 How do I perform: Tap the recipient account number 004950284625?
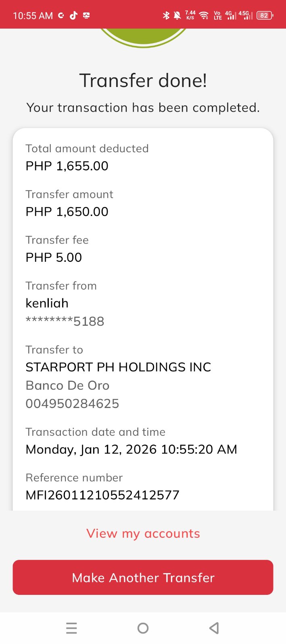click(x=72, y=404)
